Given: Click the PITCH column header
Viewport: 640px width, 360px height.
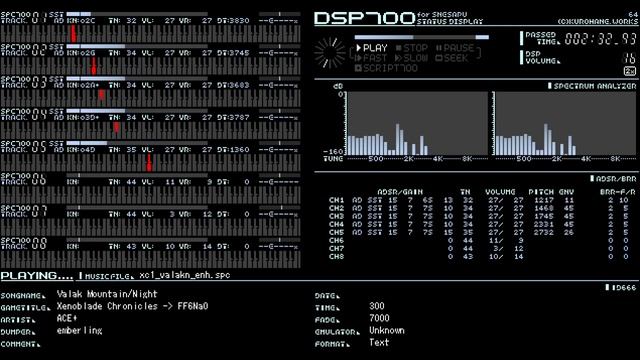Looking at the screenshot, I should point(541,192).
